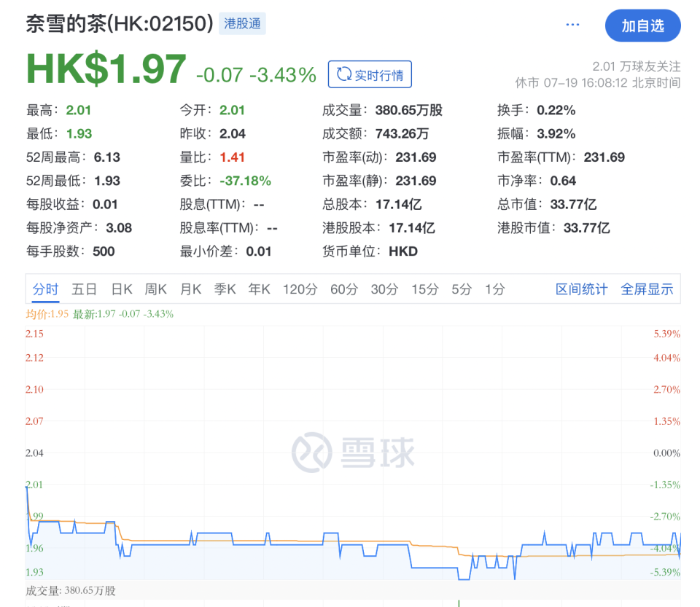
Task: Open the 周K chart tab
Action: [155, 289]
